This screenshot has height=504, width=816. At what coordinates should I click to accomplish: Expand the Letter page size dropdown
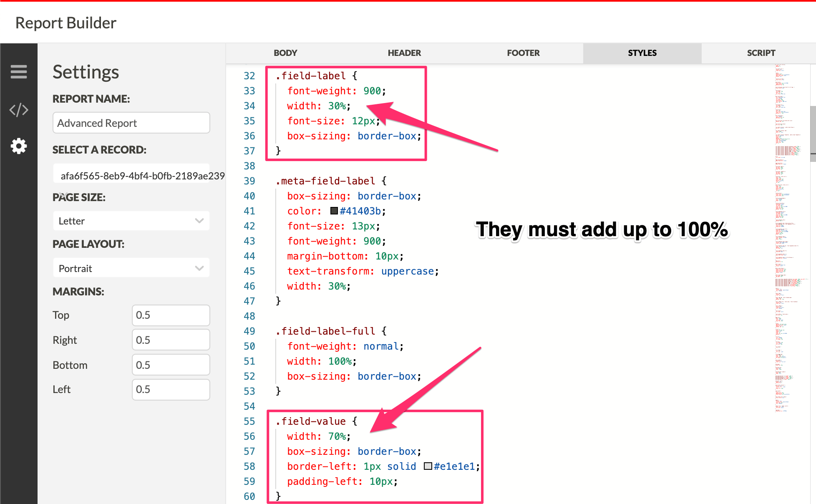click(131, 221)
